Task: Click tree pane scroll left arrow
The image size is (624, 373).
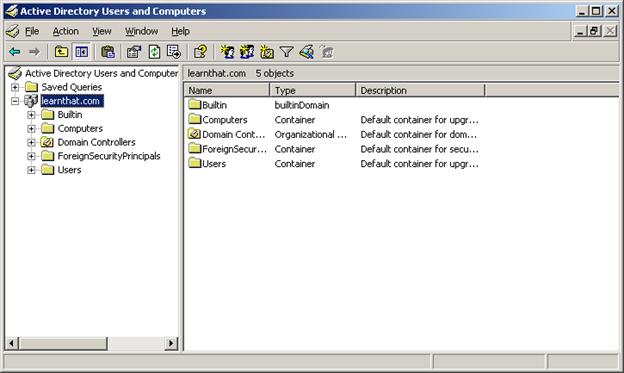Action: tap(12, 343)
